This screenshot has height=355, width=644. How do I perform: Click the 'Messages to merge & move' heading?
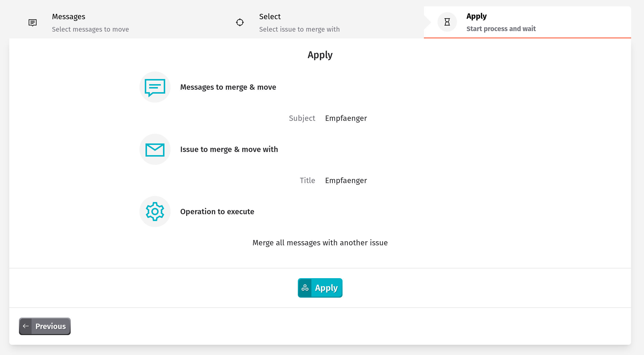pos(228,87)
